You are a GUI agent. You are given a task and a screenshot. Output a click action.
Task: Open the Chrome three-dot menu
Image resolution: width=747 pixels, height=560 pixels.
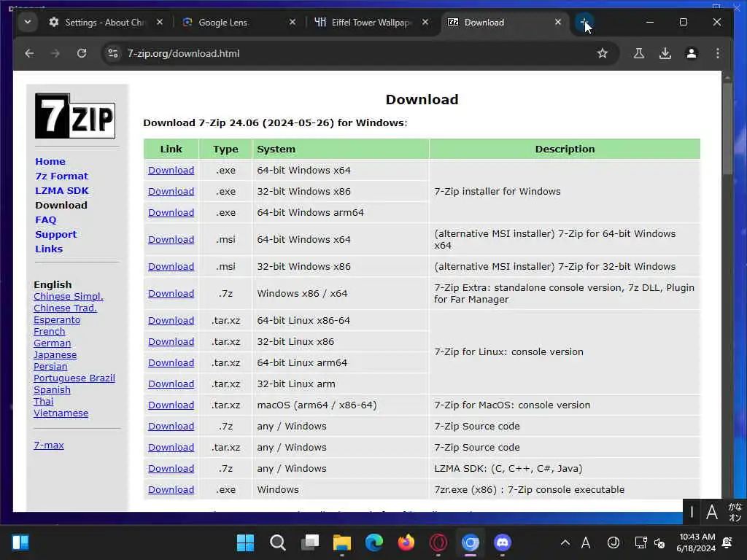(x=718, y=53)
